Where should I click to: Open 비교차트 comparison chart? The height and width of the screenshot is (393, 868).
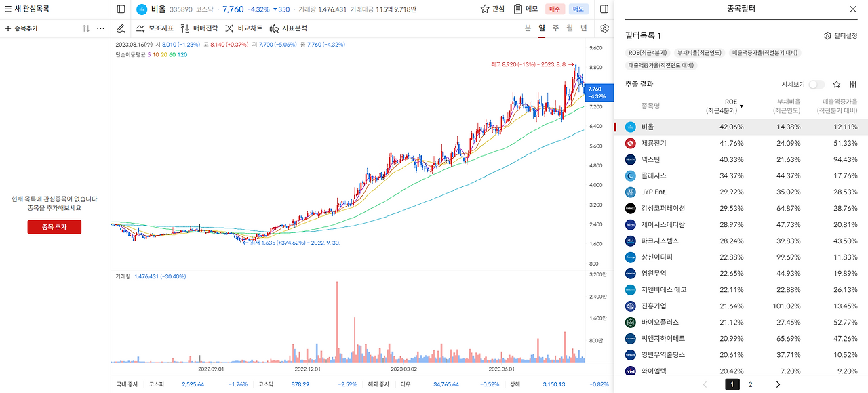(243, 28)
